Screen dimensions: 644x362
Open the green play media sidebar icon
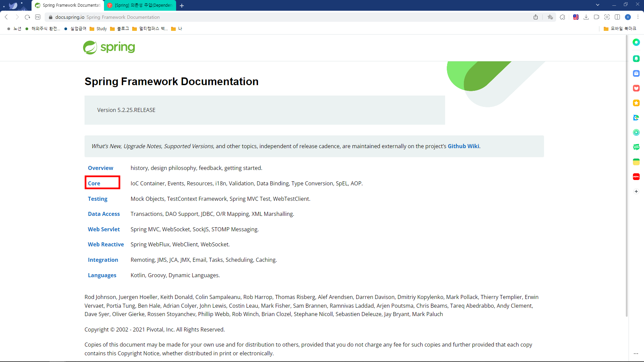[x=636, y=132]
